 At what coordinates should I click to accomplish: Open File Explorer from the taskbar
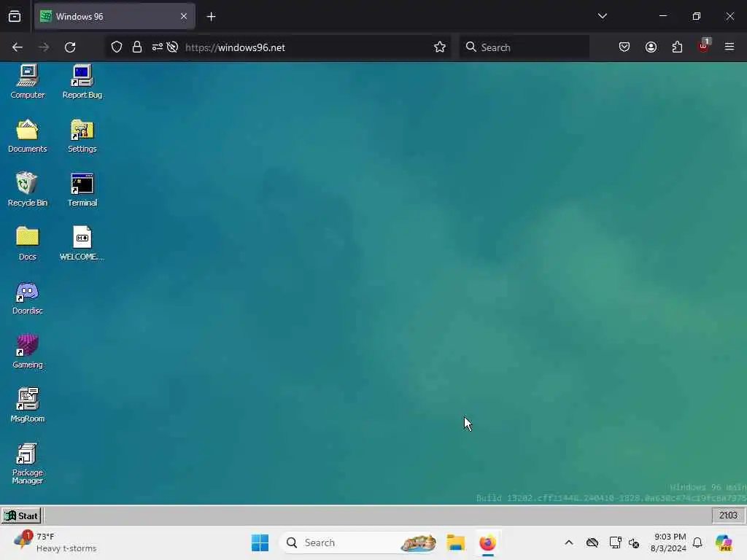tap(456, 542)
